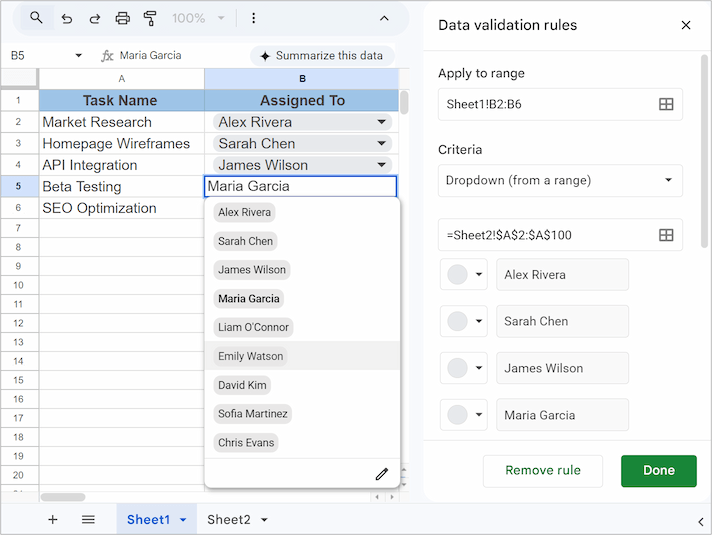Print the spreadsheet
This screenshot has width=712, height=535.
coord(123,19)
